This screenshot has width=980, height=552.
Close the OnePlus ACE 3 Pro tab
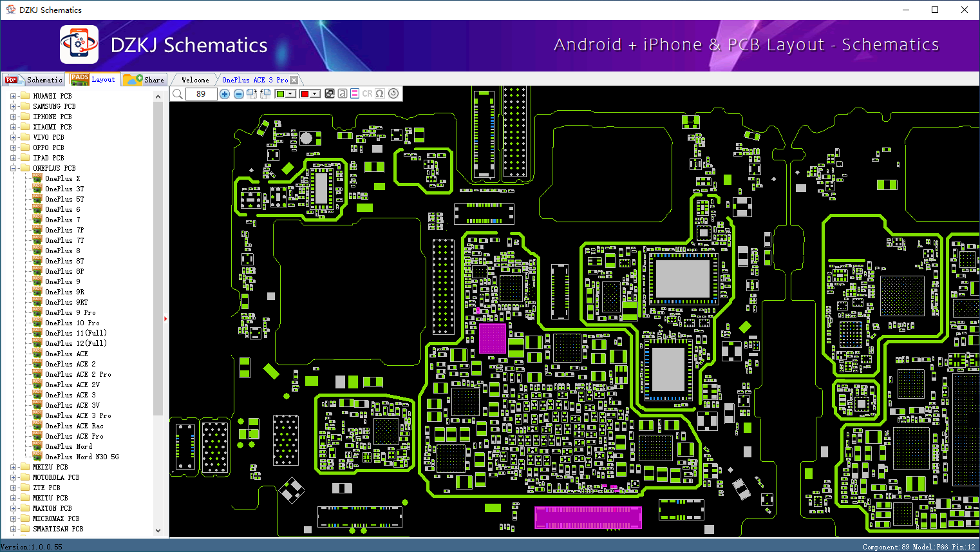click(294, 80)
